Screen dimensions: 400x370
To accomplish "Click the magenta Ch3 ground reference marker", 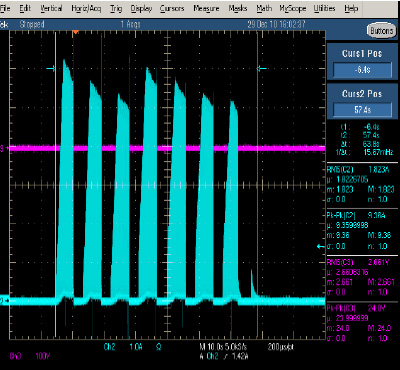I will [2, 148].
